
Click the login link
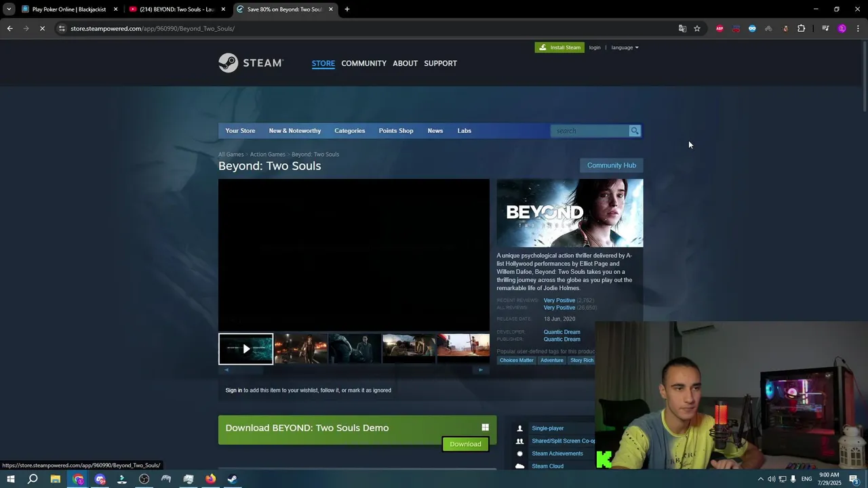point(595,47)
